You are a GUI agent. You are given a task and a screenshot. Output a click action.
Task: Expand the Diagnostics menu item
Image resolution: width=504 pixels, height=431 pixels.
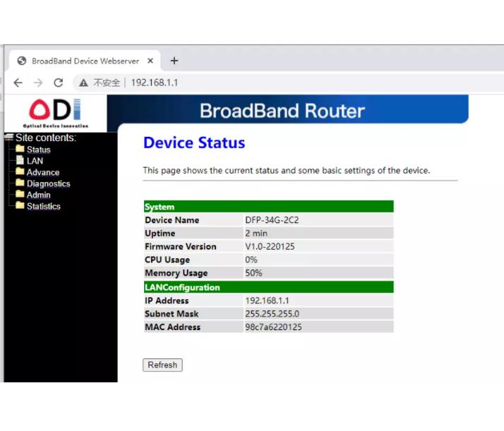point(49,183)
